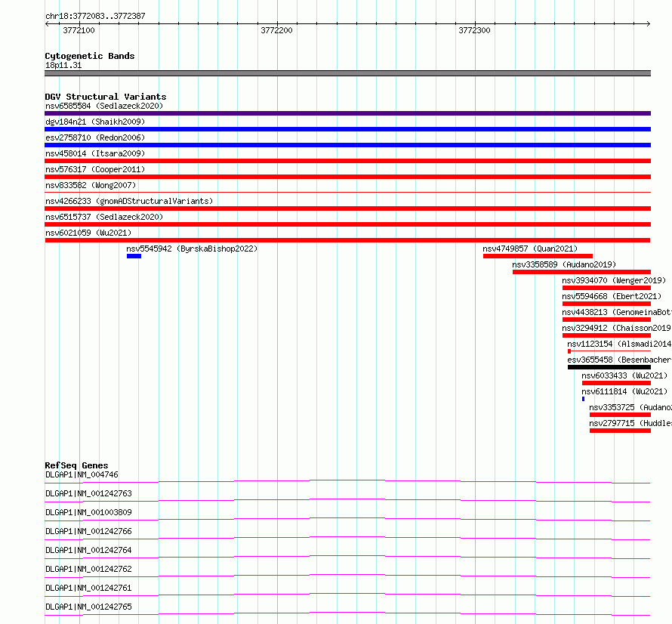Viewport: 672px width, 624px height.
Task: Click nsv6033433 (Wu2021) label
Action: click(624, 375)
